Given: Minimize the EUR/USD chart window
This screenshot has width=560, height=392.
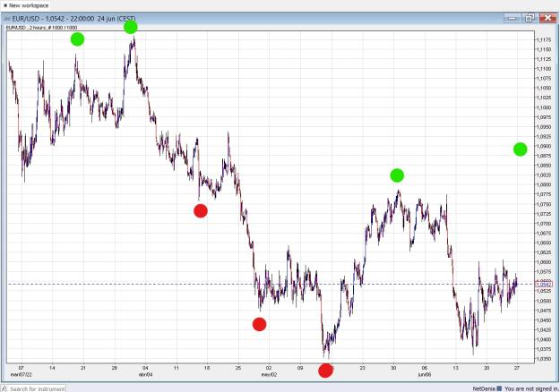Looking at the screenshot, I should [x=513, y=18].
